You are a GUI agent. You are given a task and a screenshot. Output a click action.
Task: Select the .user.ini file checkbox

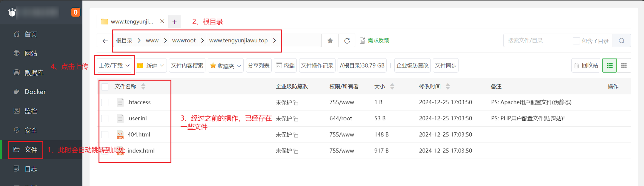click(x=105, y=118)
